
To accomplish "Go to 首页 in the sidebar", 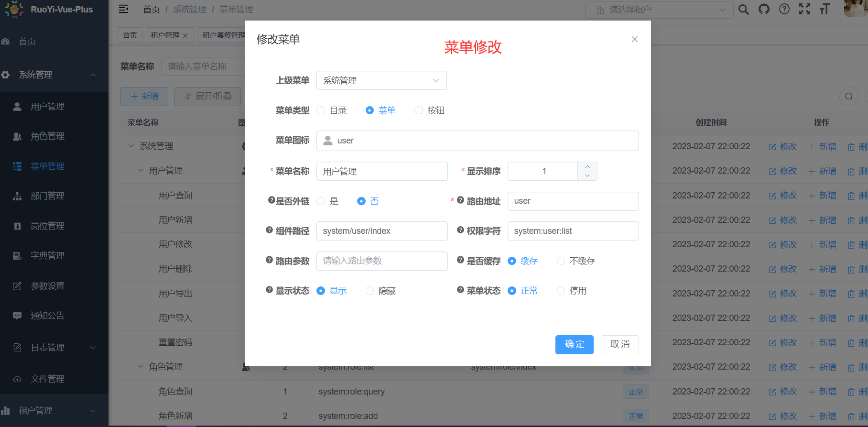I will [x=54, y=42].
